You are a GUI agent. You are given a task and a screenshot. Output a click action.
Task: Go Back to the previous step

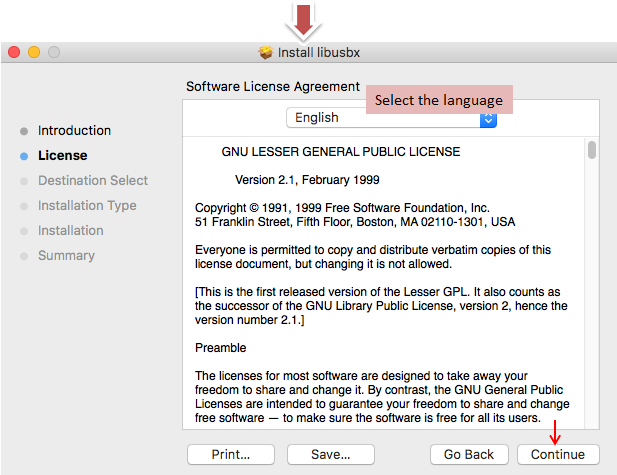pos(469,454)
